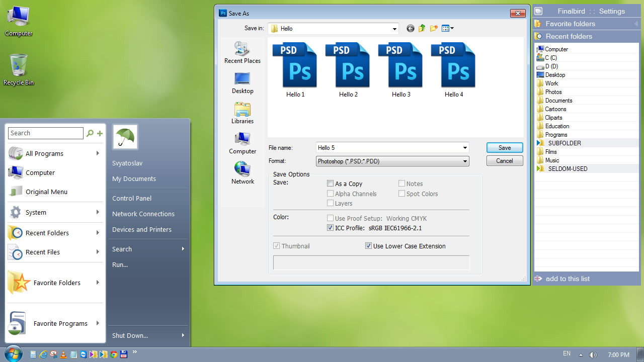Open Computer in Save As places bar
Screen dimensions: 644x362
(243, 143)
